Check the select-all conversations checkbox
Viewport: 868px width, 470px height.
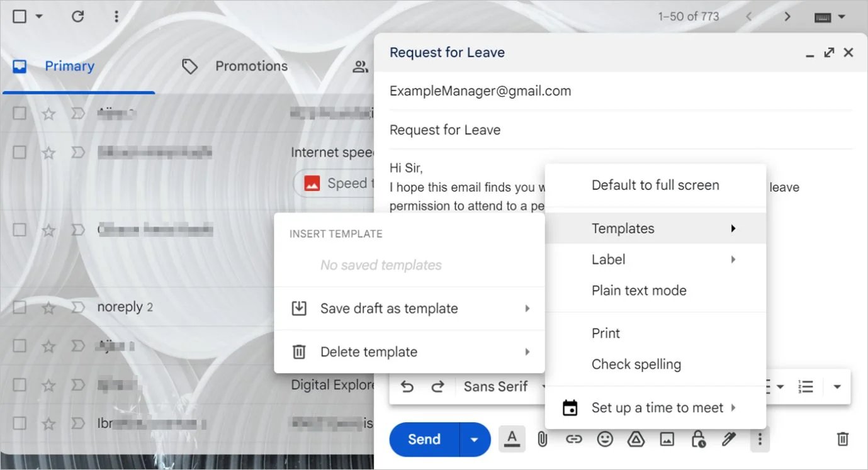(19, 16)
